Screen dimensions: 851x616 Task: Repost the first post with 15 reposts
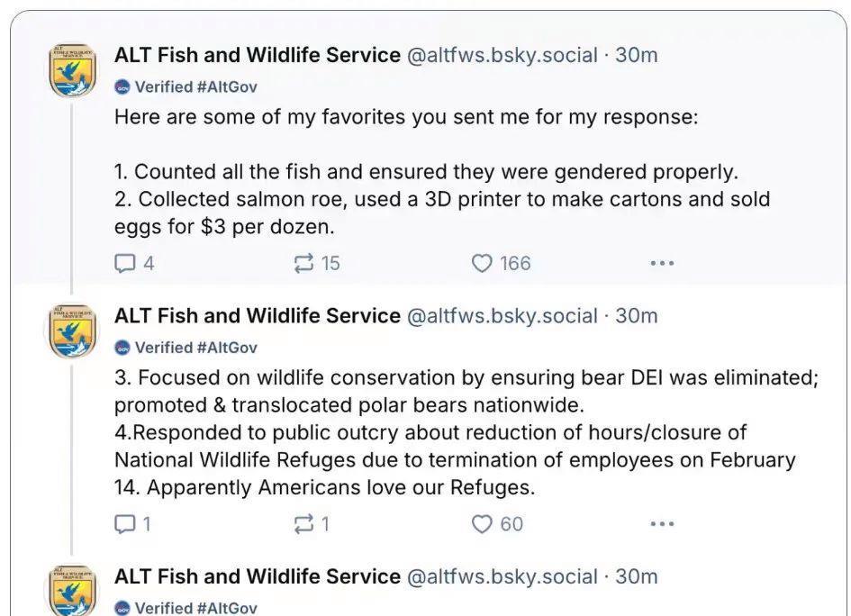[303, 263]
